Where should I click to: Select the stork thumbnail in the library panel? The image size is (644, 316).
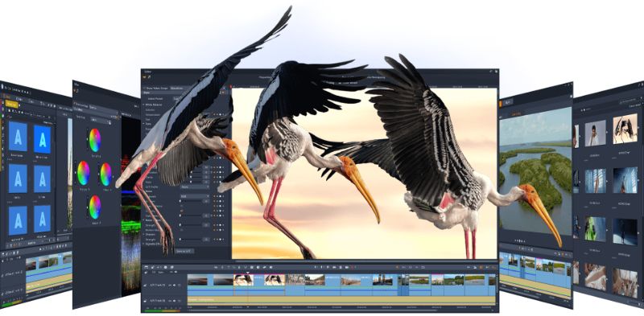625,129
